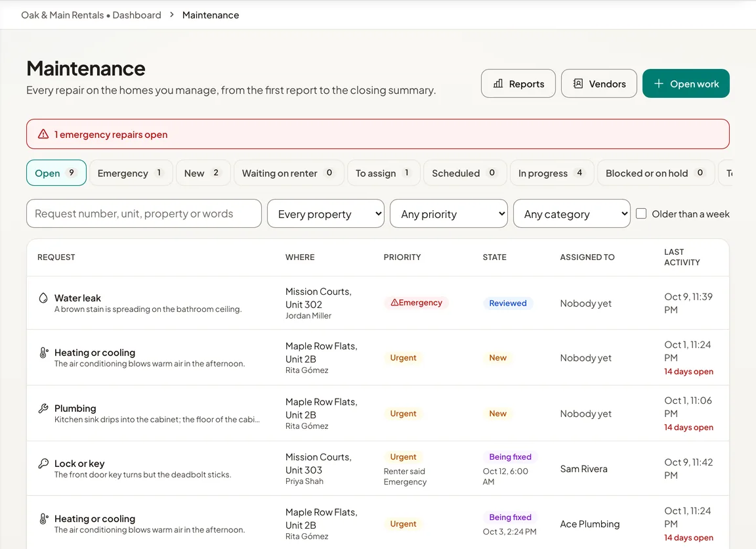Viewport: 756px width, 549px height.
Task: Switch to the Emergency tab
Action: click(131, 173)
